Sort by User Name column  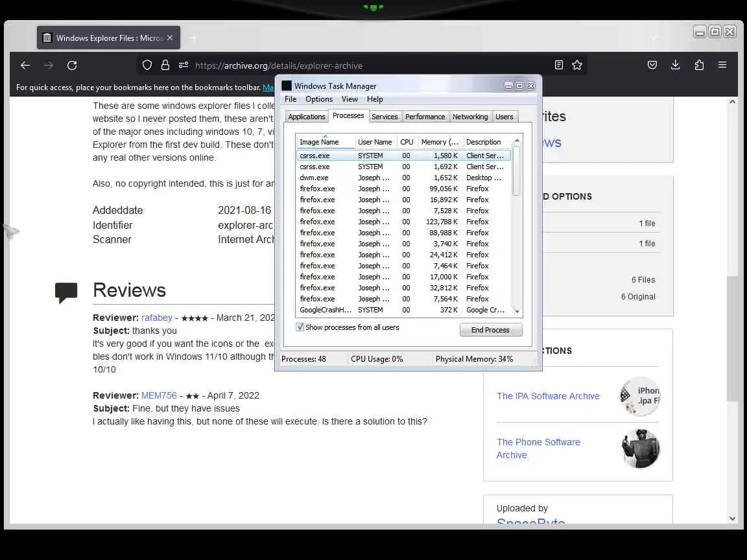point(375,142)
